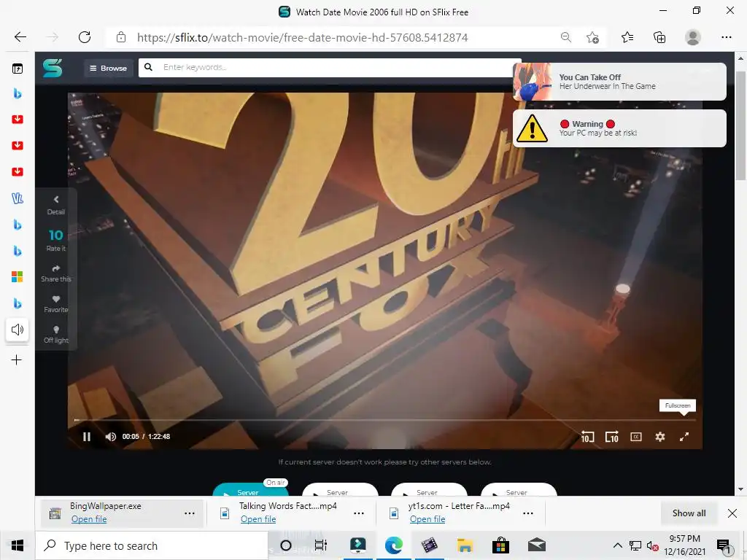The height and width of the screenshot is (560, 747).
Task: Click the 'Your PC may be at risk' warning
Action: tap(619, 128)
